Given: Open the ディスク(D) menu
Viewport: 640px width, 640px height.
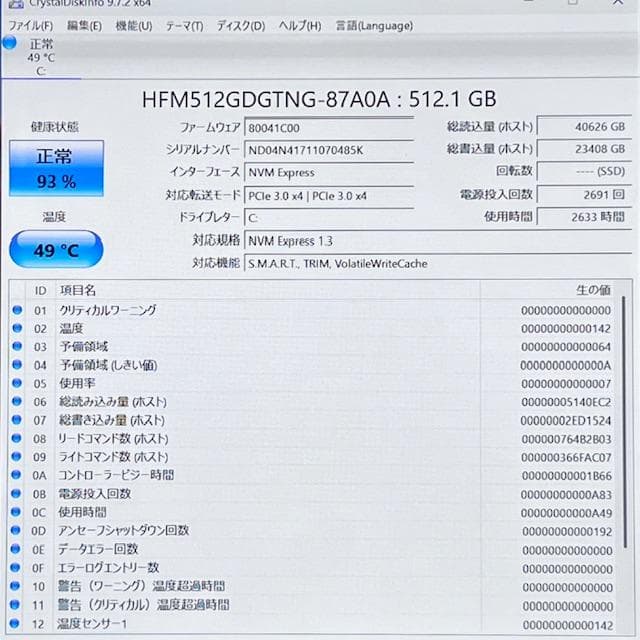Looking at the screenshot, I should click(241, 25).
